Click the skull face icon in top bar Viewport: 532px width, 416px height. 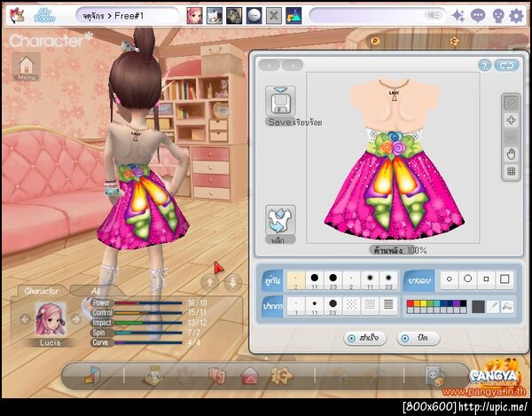[497, 16]
